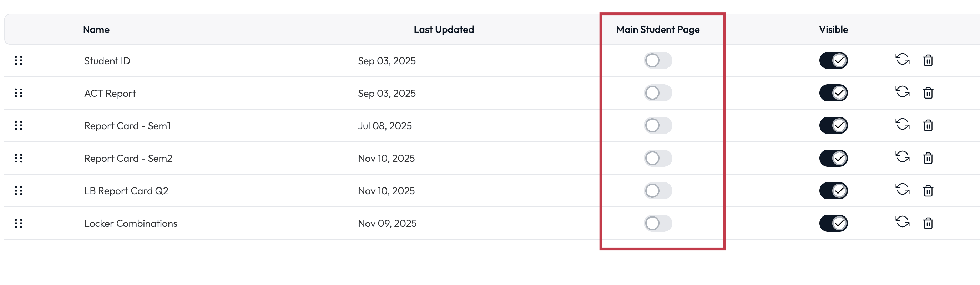Turn on Main Student Page for ACT Report
The width and height of the screenshot is (980, 285).
[x=658, y=93]
